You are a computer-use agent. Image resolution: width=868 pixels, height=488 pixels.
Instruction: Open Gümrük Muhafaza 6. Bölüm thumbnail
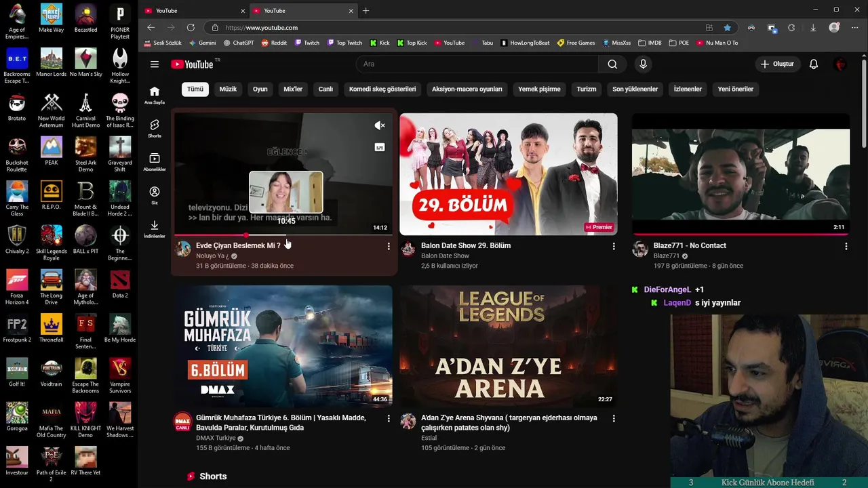coord(283,346)
